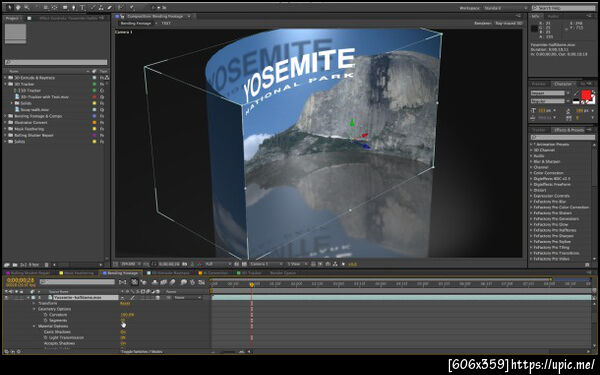Expand the Rolling Shutter Repair folder
600x375 pixels.
(x=6, y=135)
